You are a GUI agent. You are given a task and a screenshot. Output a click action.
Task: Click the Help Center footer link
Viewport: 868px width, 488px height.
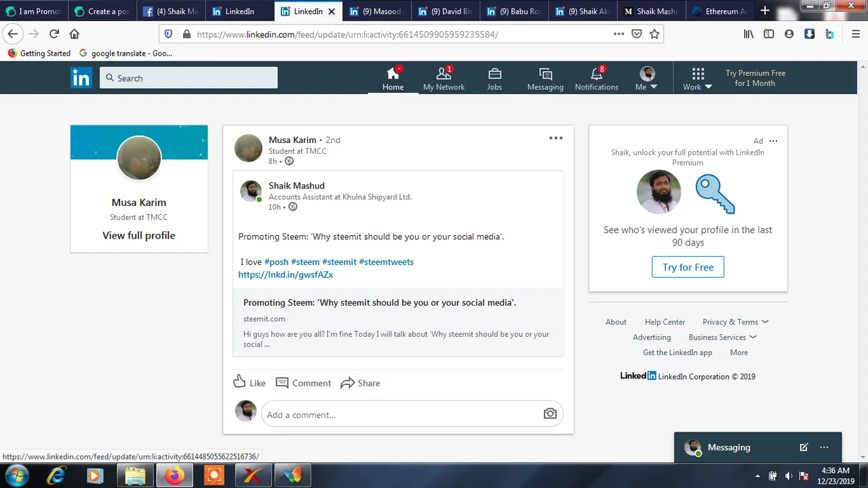(665, 322)
